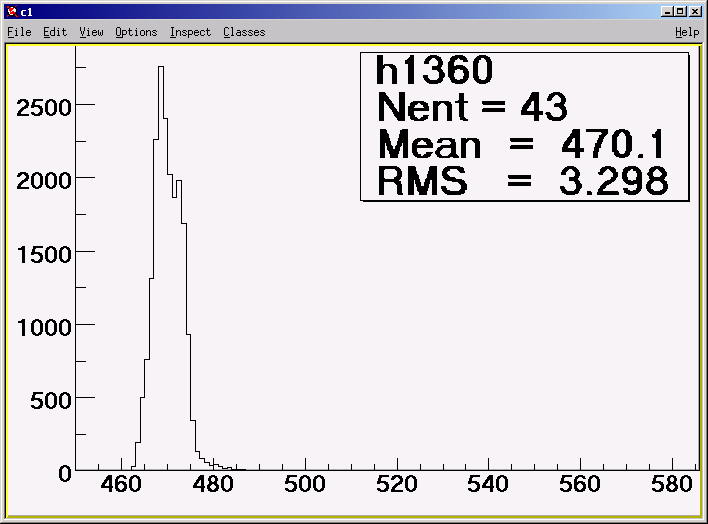Click the RMS = 3.298 statistic
The width and height of the screenshot is (708, 524).
[x=522, y=181]
